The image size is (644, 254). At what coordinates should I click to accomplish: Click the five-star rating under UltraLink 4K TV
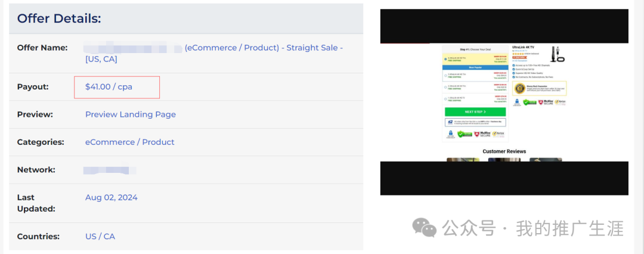pos(519,54)
